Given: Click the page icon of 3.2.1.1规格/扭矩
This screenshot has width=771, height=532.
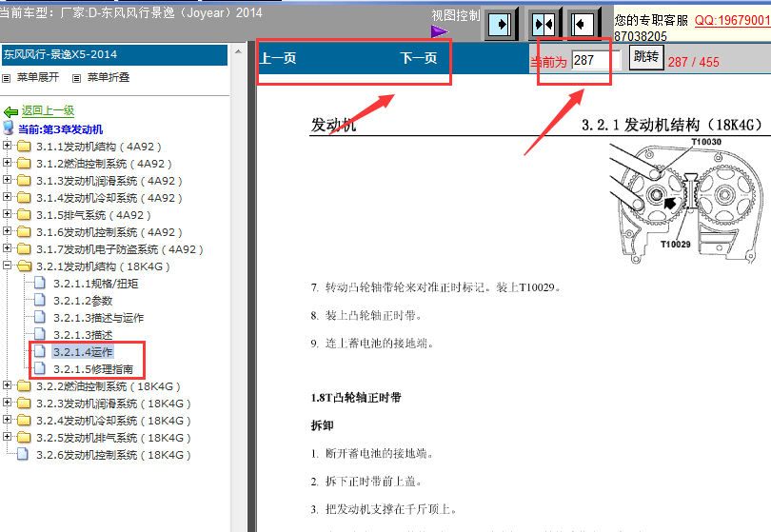Looking at the screenshot, I should pos(40,284).
